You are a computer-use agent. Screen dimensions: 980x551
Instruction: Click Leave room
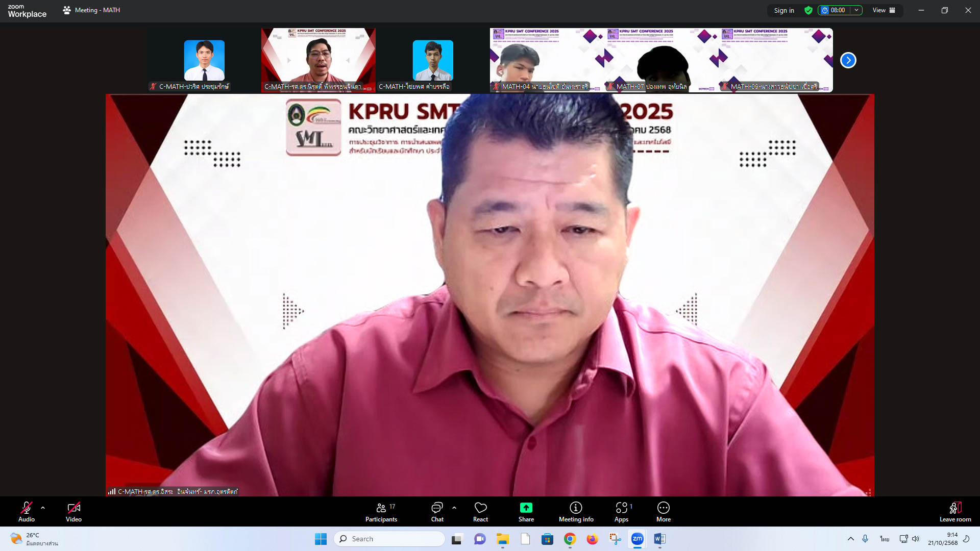pos(955,512)
